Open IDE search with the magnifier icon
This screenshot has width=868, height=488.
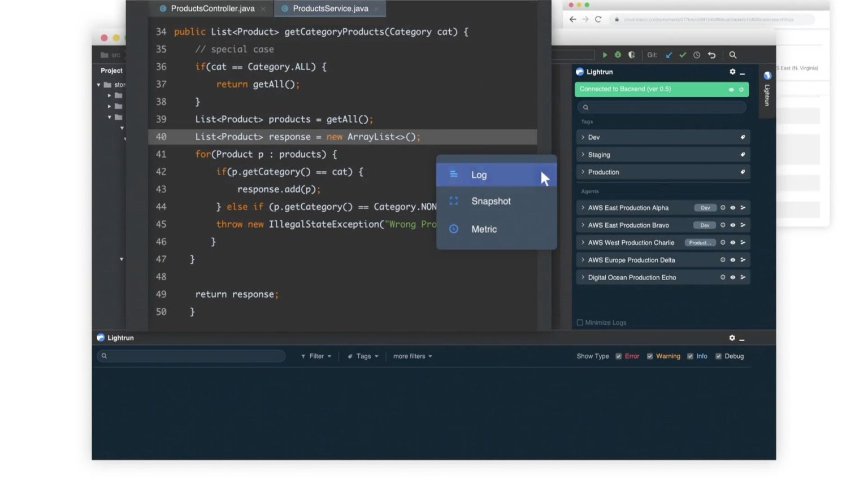[733, 55]
